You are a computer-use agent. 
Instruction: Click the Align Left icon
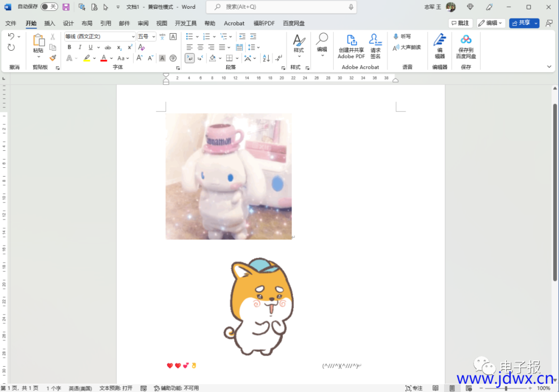click(189, 47)
